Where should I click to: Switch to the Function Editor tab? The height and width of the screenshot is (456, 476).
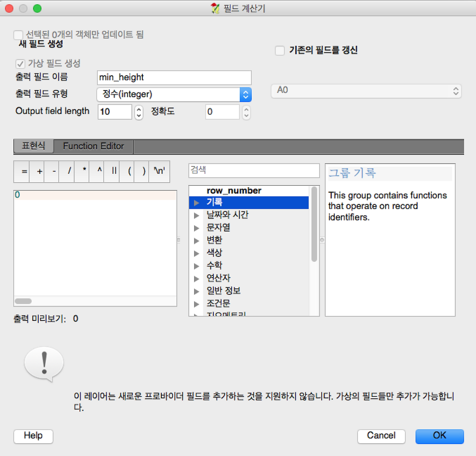point(93,146)
